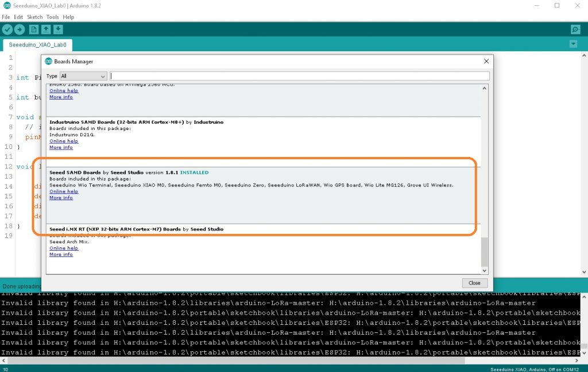
Task: Click the console horizontal scroll-right arrow
Action: click(577, 361)
